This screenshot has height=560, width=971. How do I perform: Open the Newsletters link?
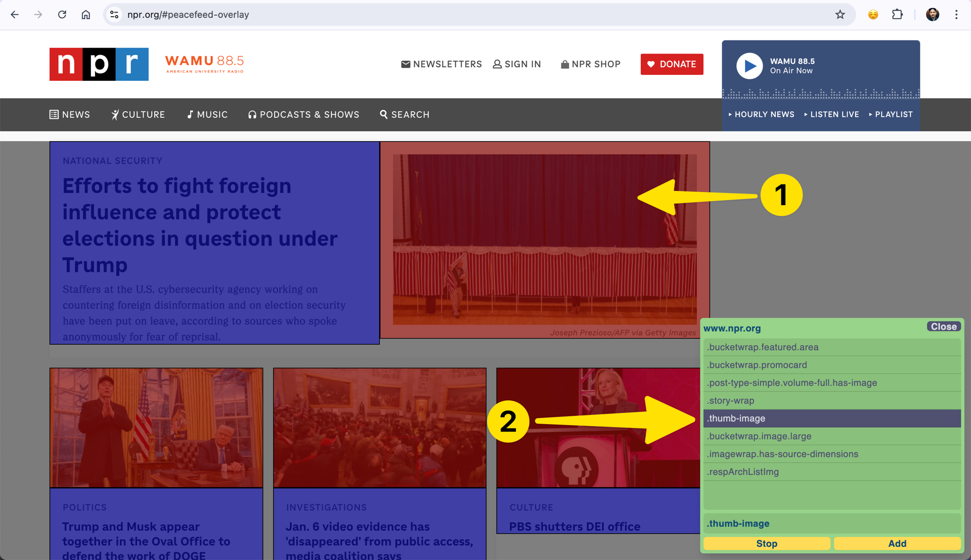click(x=442, y=64)
